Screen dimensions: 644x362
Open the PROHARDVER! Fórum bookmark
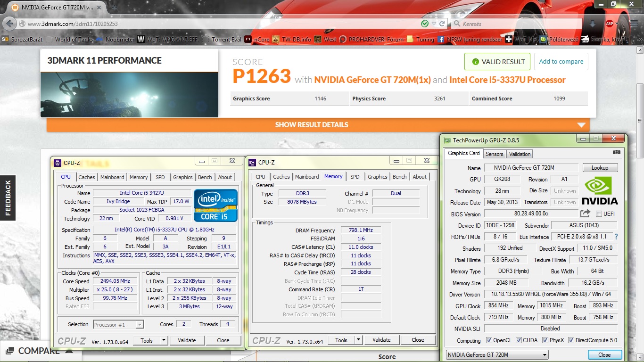(372, 40)
